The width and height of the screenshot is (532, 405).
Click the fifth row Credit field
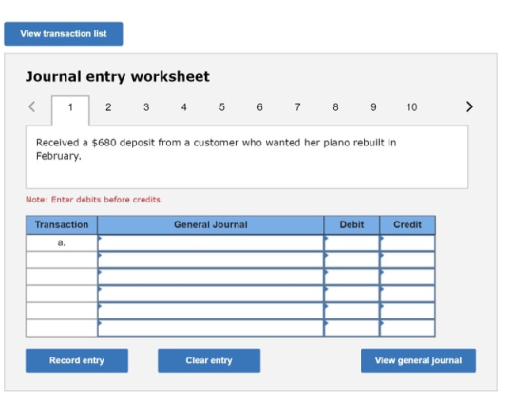pyautogui.click(x=408, y=311)
